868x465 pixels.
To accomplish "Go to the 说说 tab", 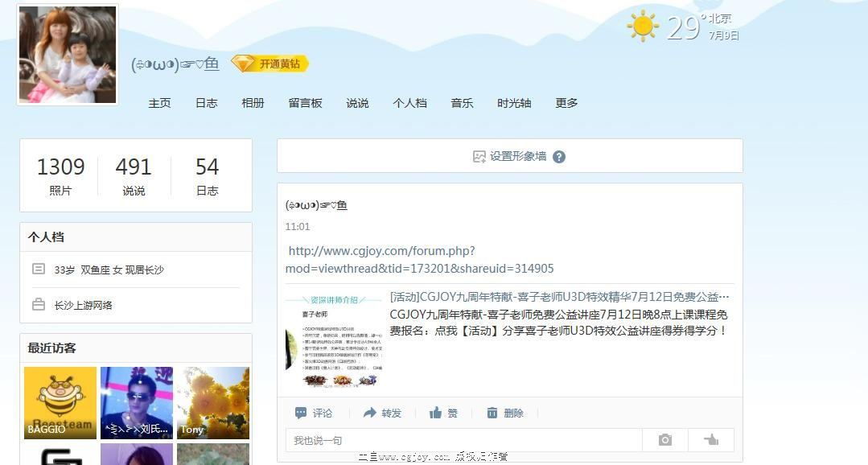I will [357, 103].
